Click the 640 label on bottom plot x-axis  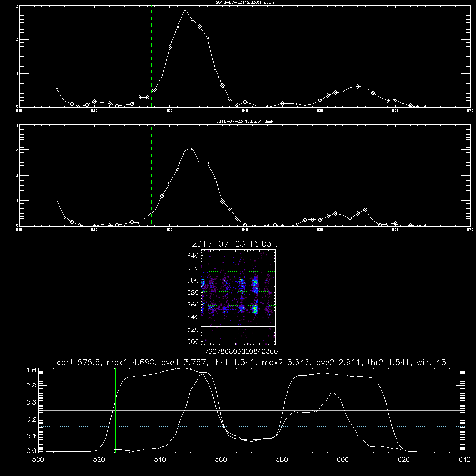click(465, 460)
